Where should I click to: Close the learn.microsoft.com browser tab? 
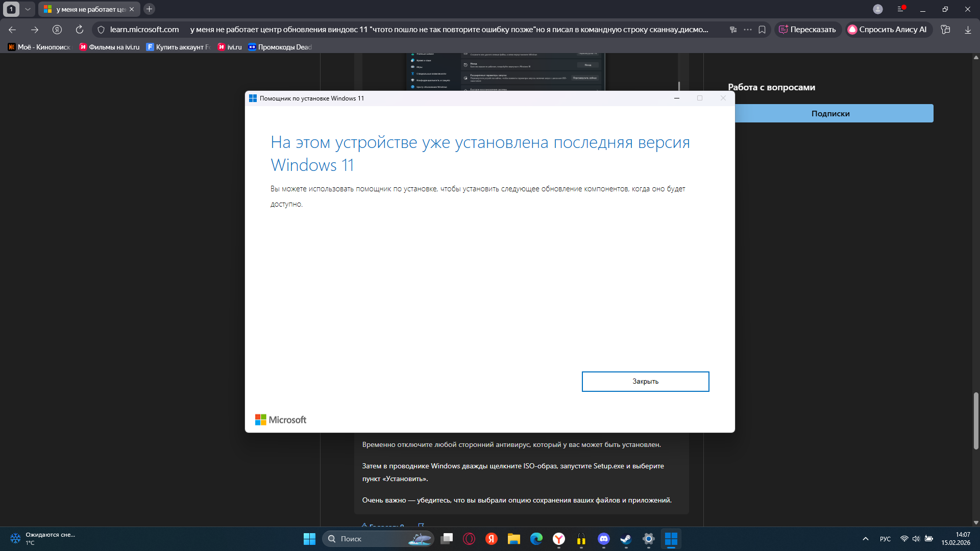(x=132, y=9)
